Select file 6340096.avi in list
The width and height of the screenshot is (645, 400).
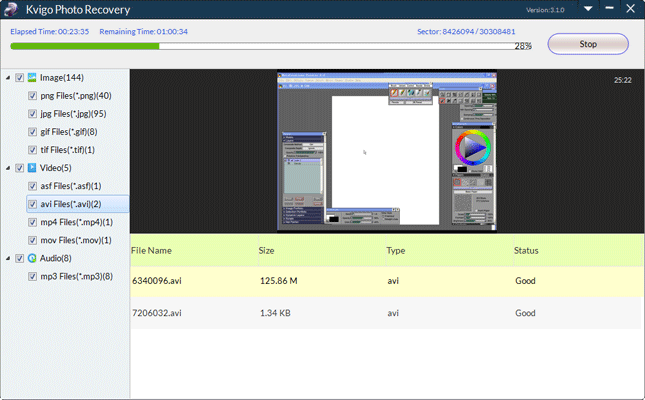pos(157,281)
